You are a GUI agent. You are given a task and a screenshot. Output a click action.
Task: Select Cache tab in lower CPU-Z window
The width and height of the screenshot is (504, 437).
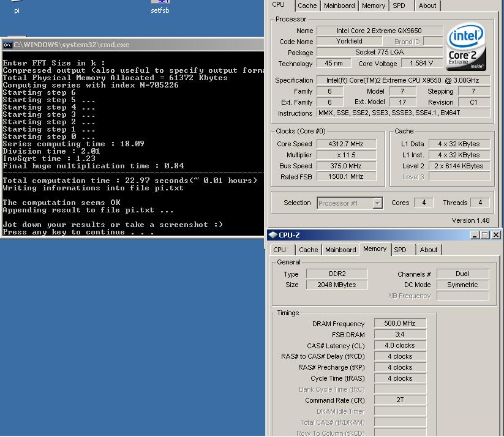click(x=308, y=250)
